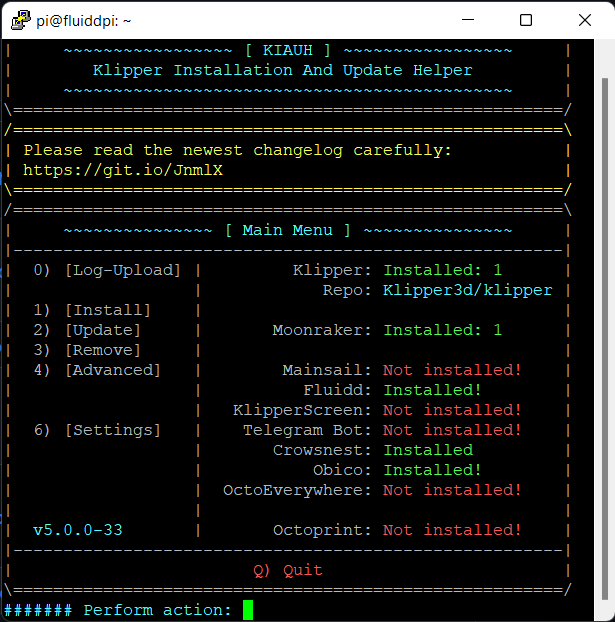
Task: Click the Klipper 'Installed: 1' status
Action: point(442,270)
